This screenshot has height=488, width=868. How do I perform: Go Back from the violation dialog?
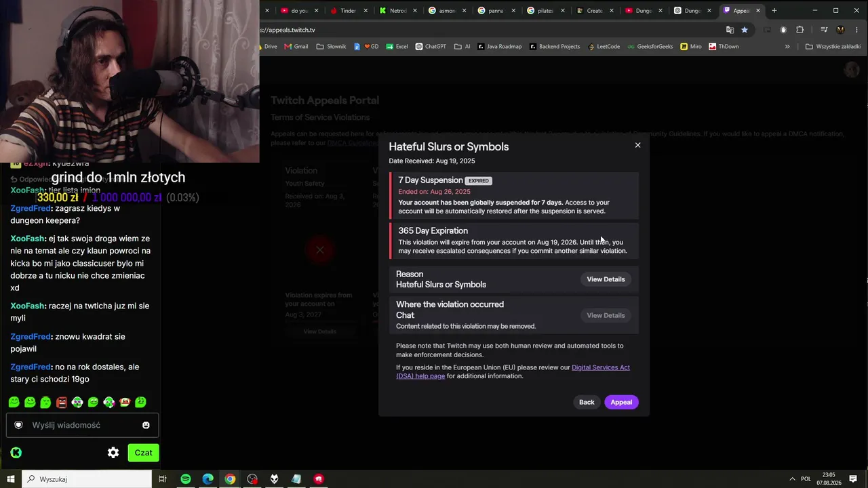587,402
